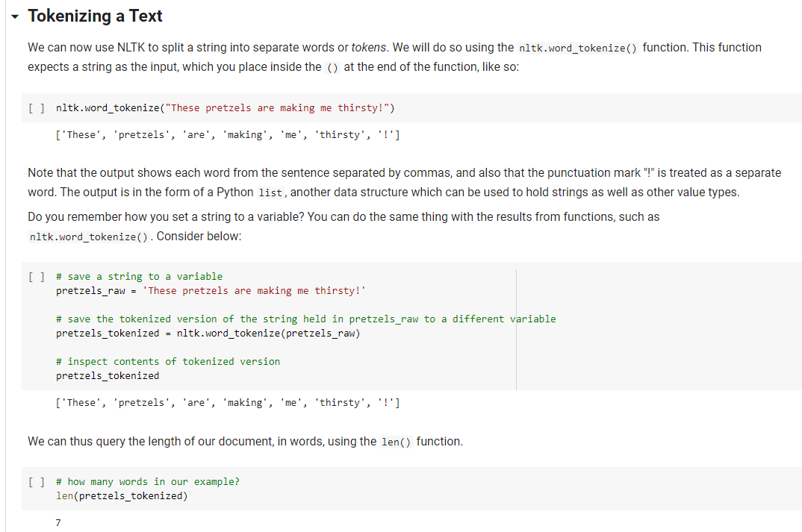This screenshot has height=532, width=802.
Task: Run the len(pretzels_tokenized) code cell
Action: 37,481
